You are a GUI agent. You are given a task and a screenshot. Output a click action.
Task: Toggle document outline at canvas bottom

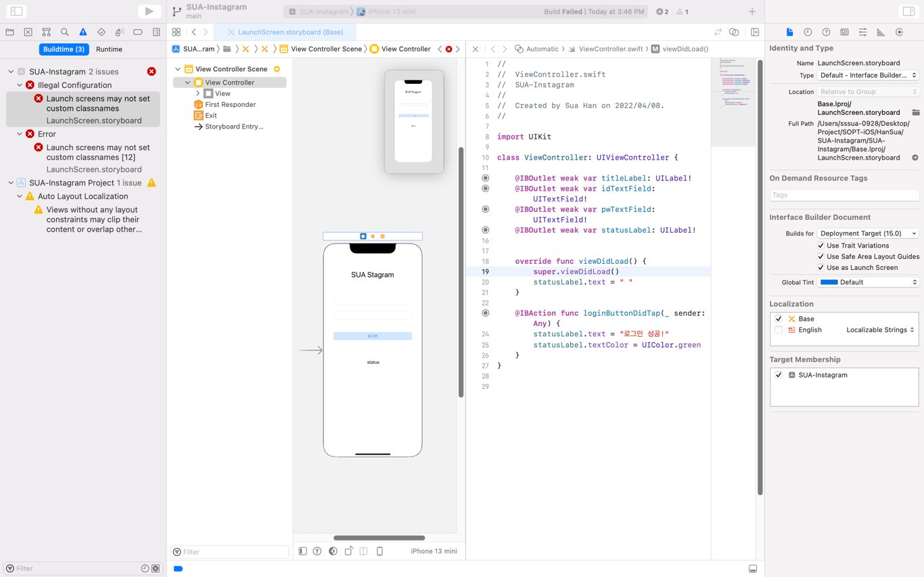coord(302,551)
